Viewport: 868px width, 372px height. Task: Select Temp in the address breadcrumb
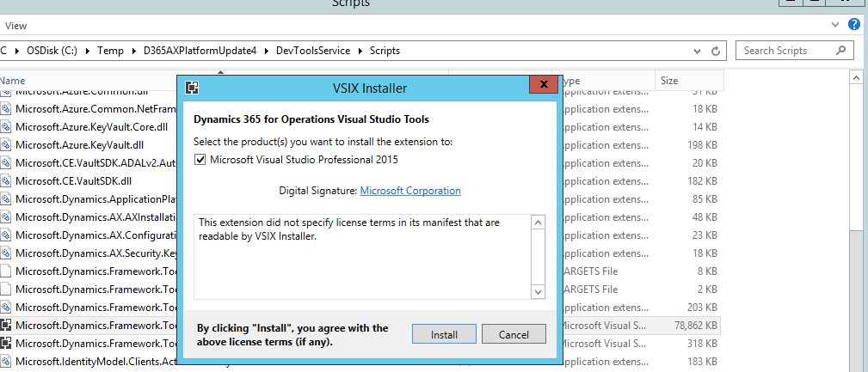coord(111,51)
